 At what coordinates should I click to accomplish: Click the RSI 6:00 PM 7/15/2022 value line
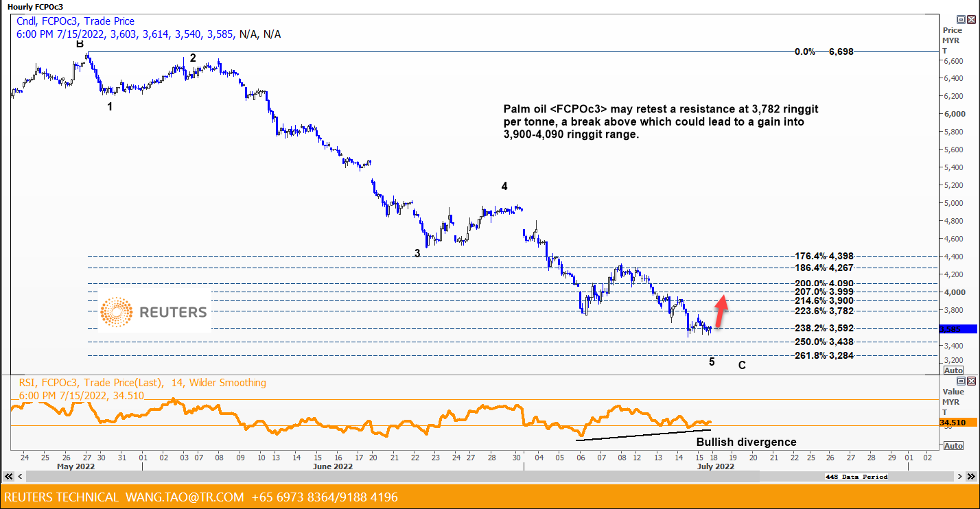pos(81,395)
